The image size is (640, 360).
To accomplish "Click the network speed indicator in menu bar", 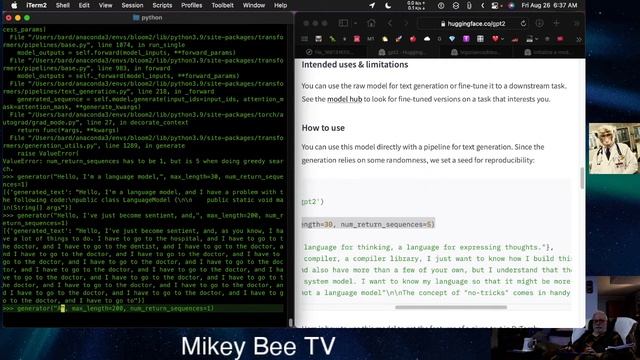I will coord(416,5).
